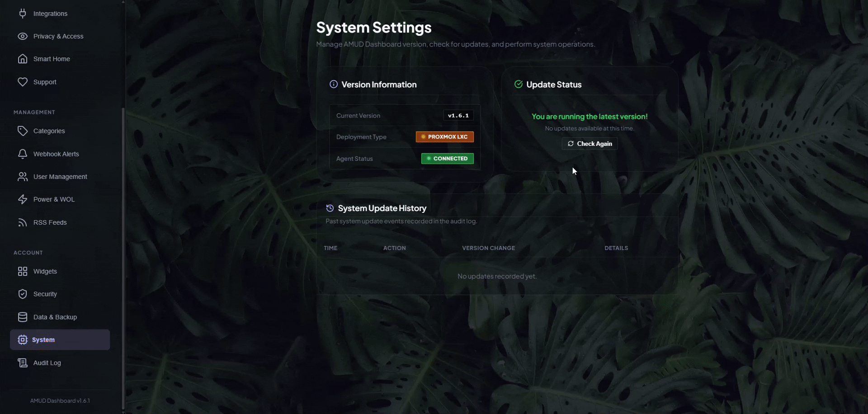Screen dimensions: 868x414
Task: Click the PROXMOX LXC deployment badge
Action: (445, 136)
